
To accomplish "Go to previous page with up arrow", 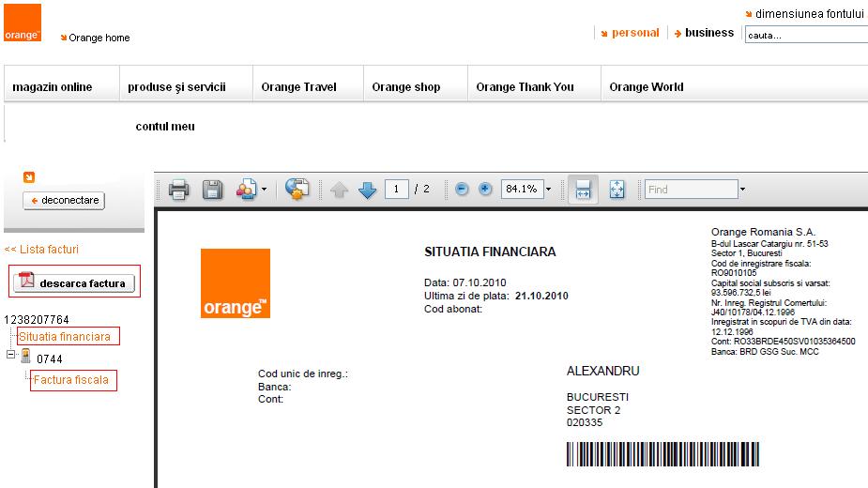I will pos(340,190).
